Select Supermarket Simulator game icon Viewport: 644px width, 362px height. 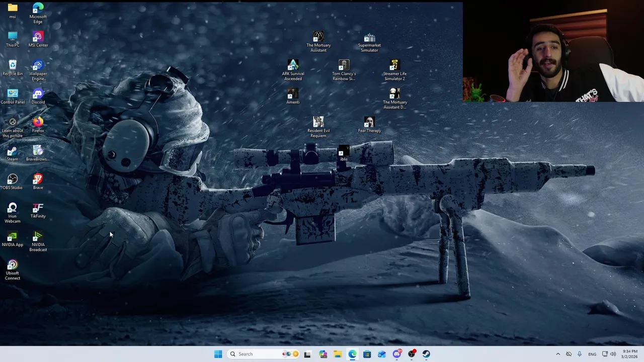point(369,42)
